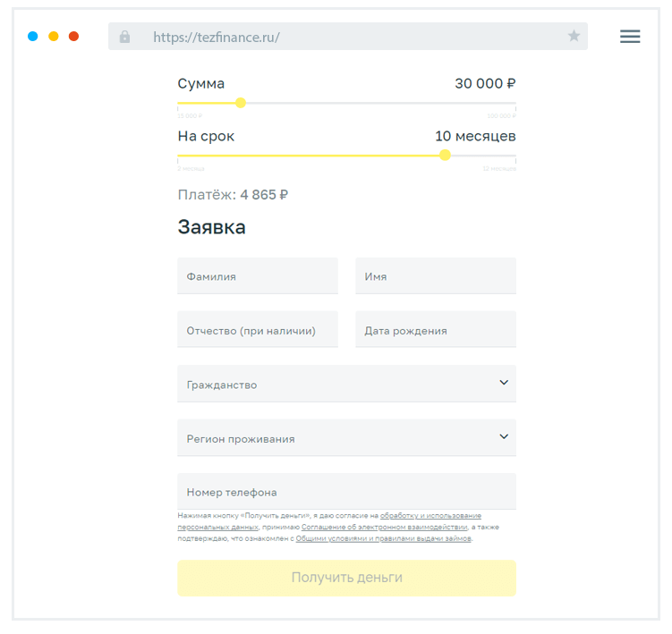Click the blue window dot

(x=33, y=37)
